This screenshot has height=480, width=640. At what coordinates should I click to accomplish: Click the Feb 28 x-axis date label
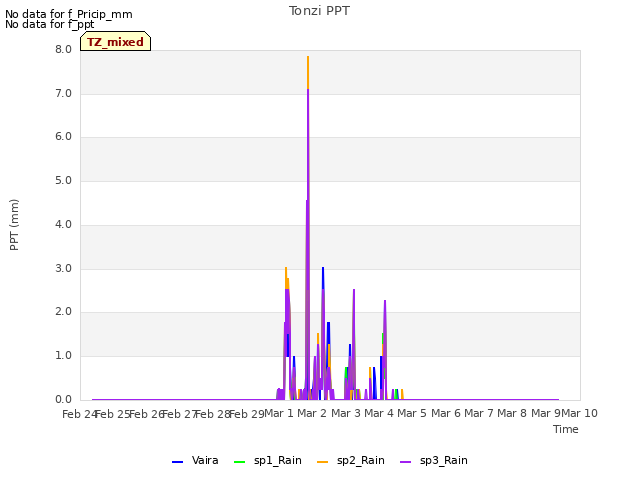tap(213, 414)
